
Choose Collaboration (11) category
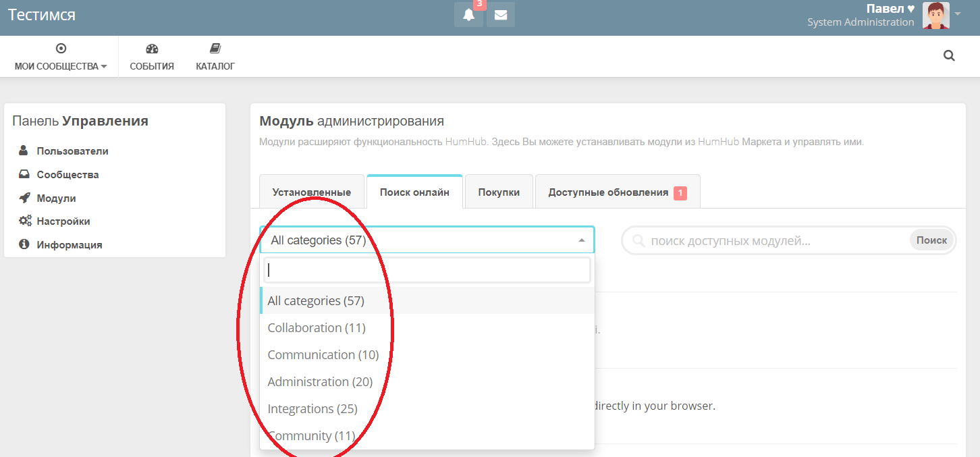point(427,327)
